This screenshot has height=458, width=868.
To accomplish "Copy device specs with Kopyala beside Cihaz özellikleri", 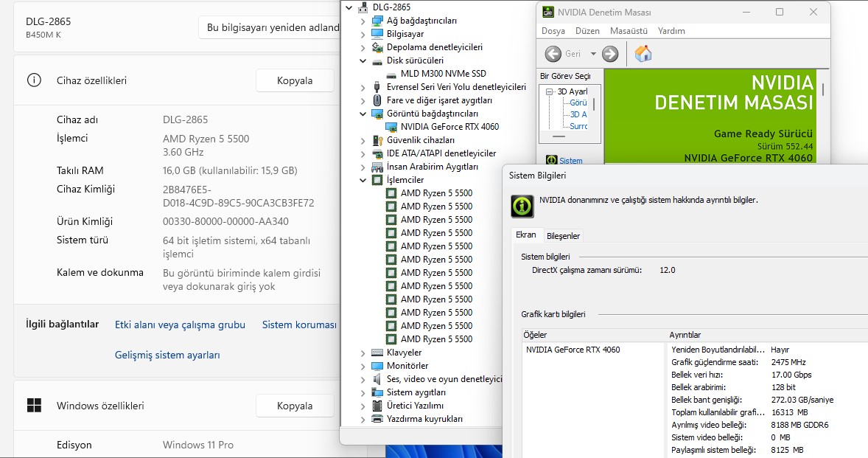I will 295,80.
